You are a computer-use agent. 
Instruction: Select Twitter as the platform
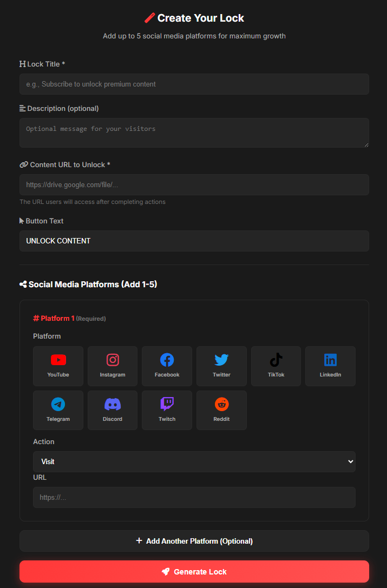point(221,366)
